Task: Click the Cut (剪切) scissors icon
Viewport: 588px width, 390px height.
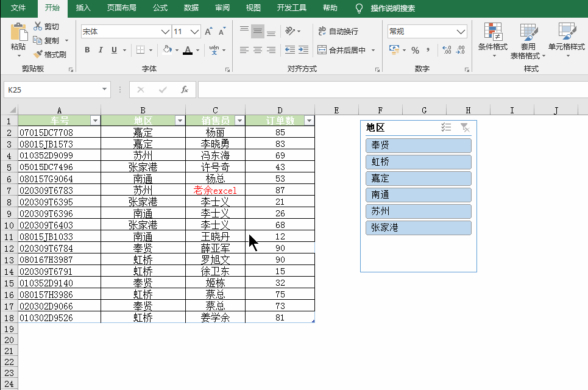Action: tap(38, 26)
